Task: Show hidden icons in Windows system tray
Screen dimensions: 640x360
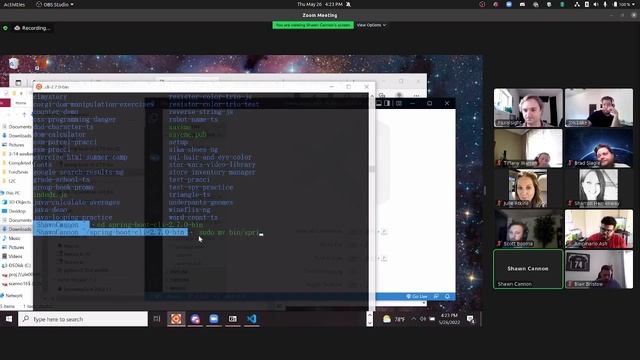Action: (413, 319)
